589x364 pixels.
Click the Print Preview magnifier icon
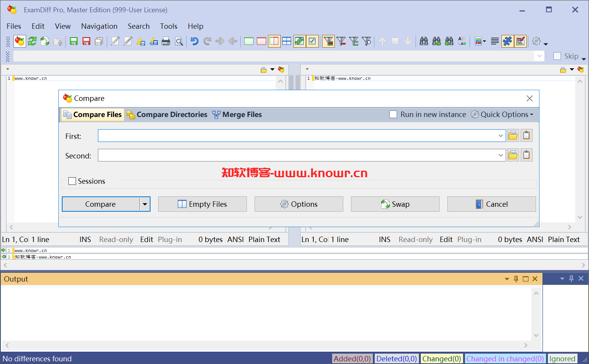point(179,41)
